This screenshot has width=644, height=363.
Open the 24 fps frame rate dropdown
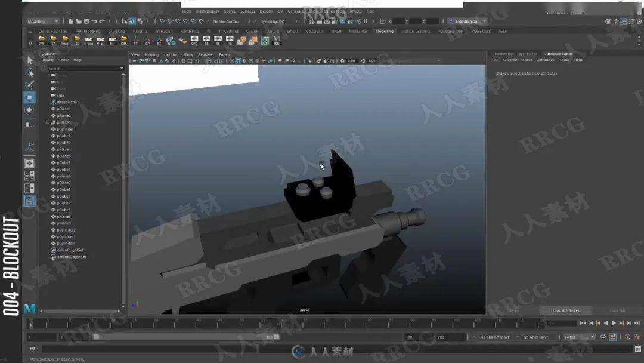579,337
